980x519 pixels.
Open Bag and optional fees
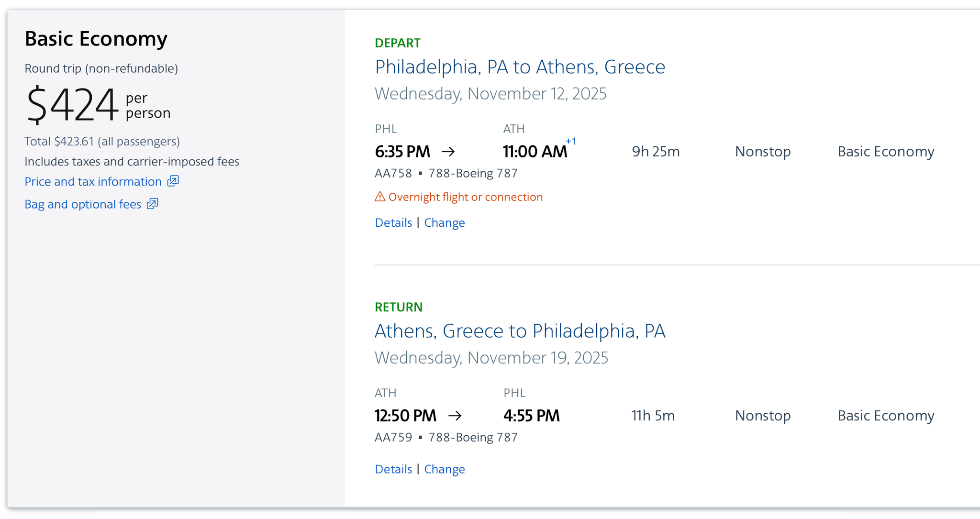click(82, 204)
